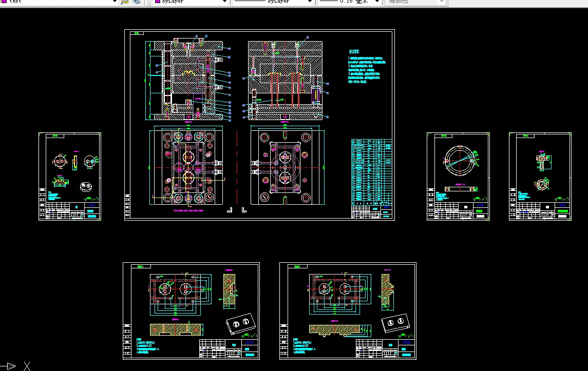Select the bottom-right plan view in assembly sheet
Viewport: 588px width, 371px height.
pos(287,166)
